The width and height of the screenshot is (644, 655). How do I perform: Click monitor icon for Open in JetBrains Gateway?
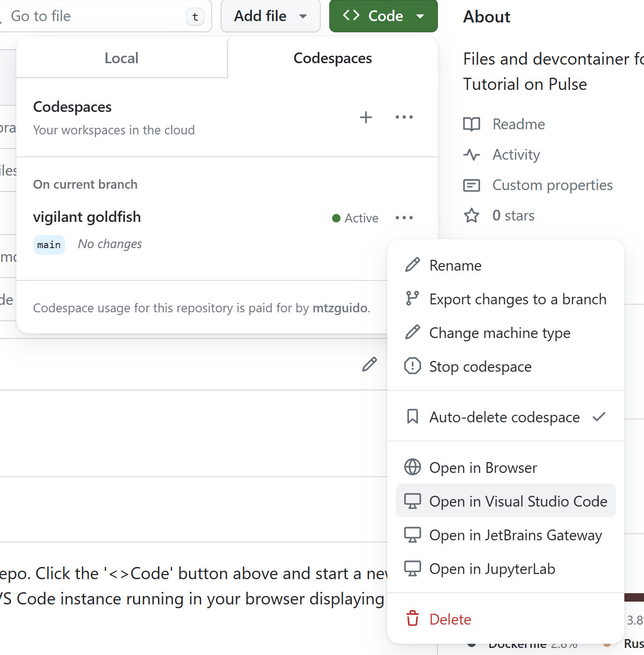pyautogui.click(x=413, y=535)
